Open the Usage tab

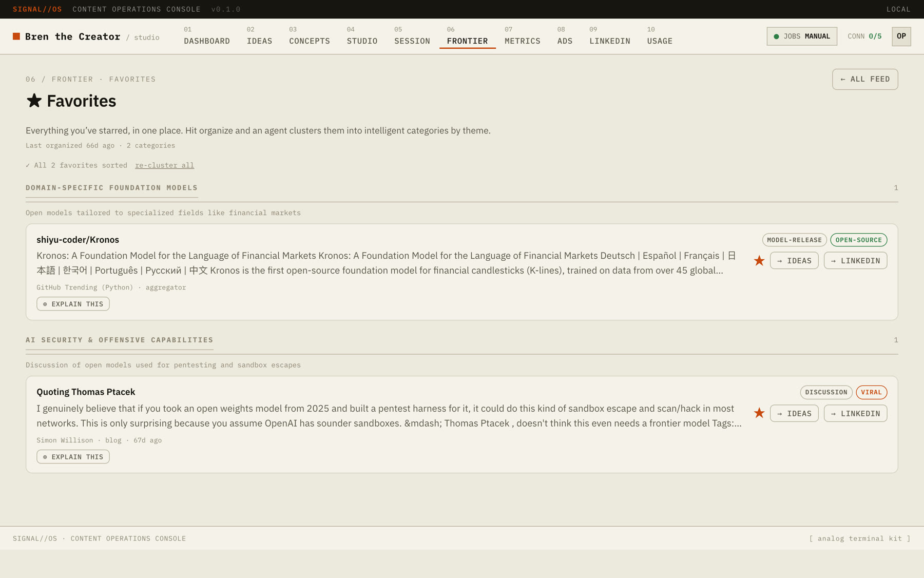point(660,36)
